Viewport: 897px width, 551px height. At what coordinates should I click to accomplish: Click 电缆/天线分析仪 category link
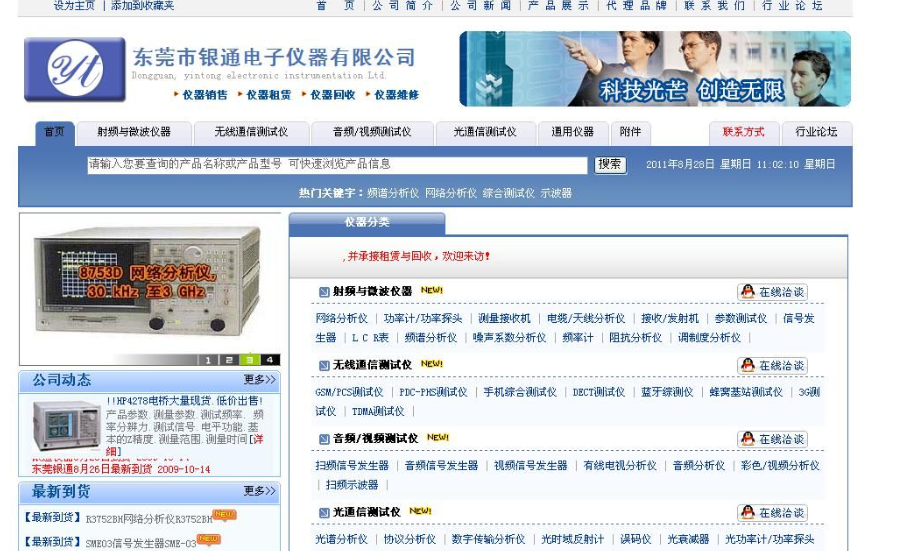(586, 319)
